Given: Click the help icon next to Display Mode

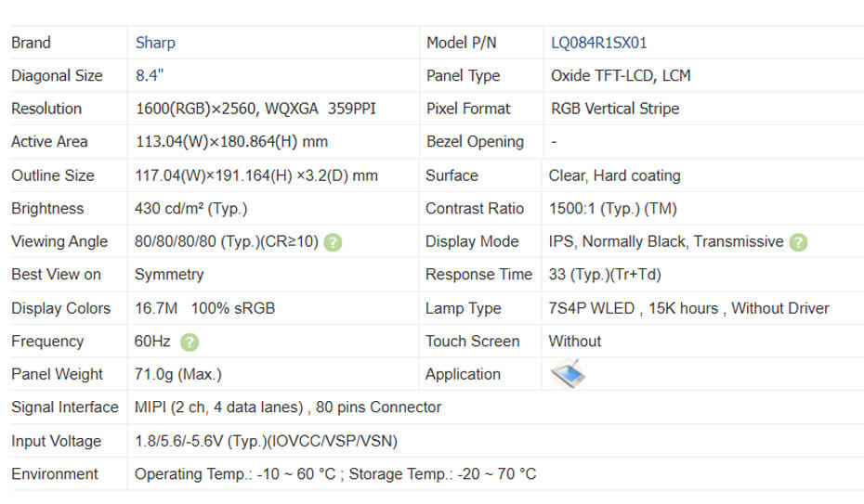Looking at the screenshot, I should (x=798, y=242).
